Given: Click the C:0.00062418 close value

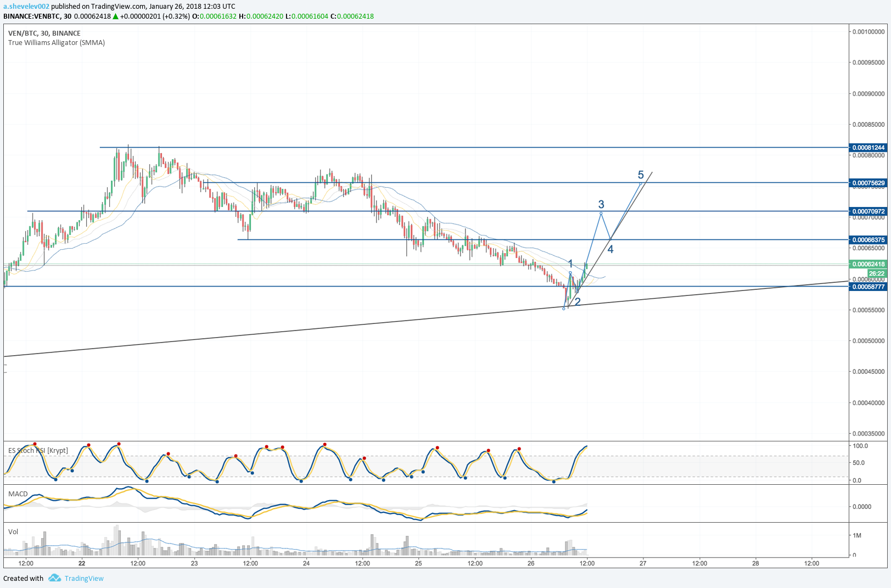Looking at the screenshot, I should [x=352, y=16].
